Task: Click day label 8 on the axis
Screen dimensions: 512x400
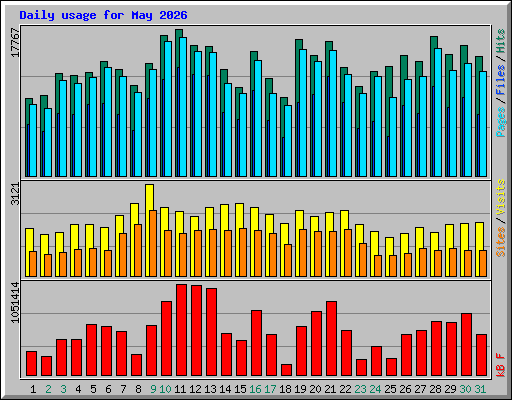Action: point(138,389)
